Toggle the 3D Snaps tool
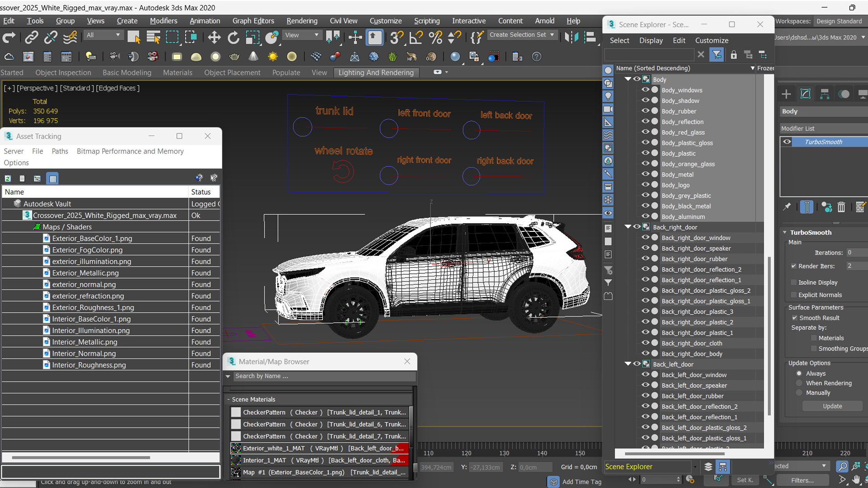Screen dimensions: 868x488 point(396,37)
